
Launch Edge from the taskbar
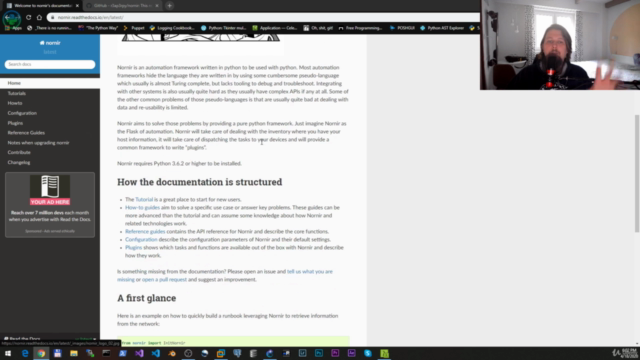(25, 353)
